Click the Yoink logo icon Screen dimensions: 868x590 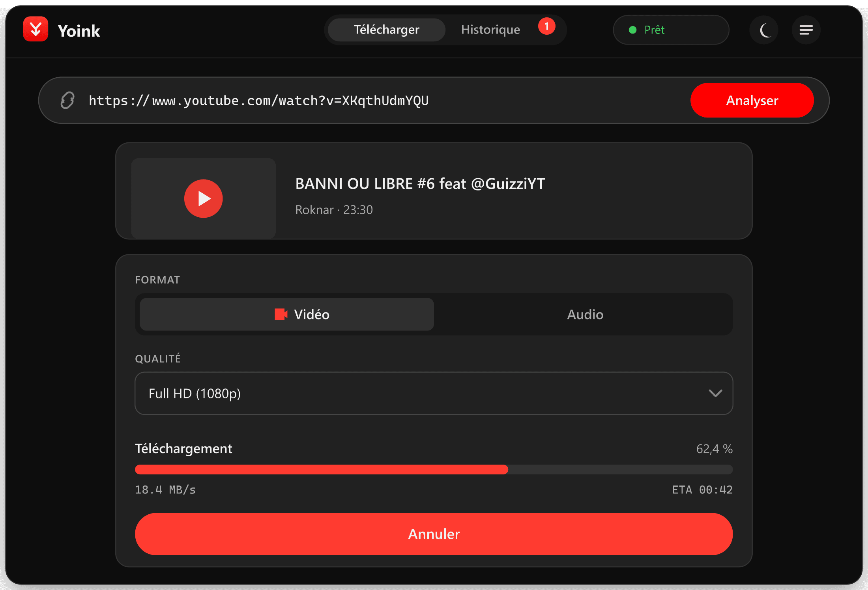[36, 29]
